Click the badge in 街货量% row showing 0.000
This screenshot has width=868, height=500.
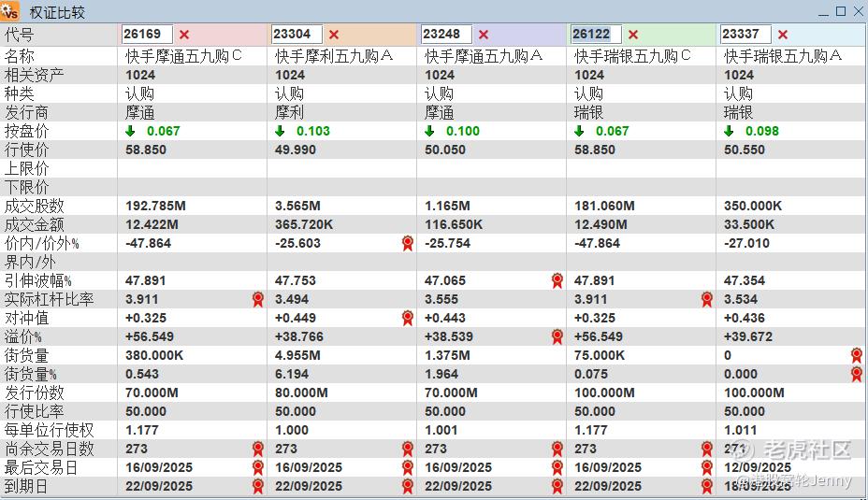click(x=857, y=375)
